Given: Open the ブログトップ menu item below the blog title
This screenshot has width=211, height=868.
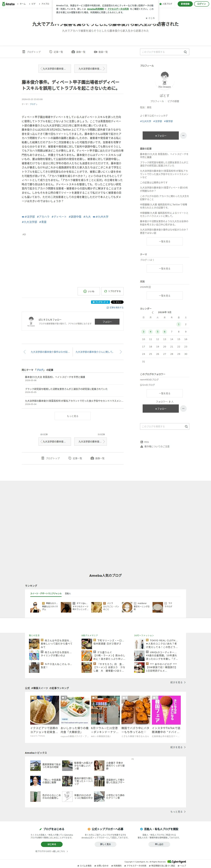Looking at the screenshot, I should click(31, 52).
